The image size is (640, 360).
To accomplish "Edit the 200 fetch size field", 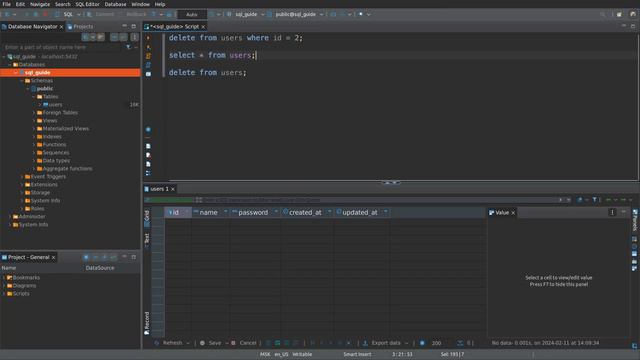I will click(436, 343).
